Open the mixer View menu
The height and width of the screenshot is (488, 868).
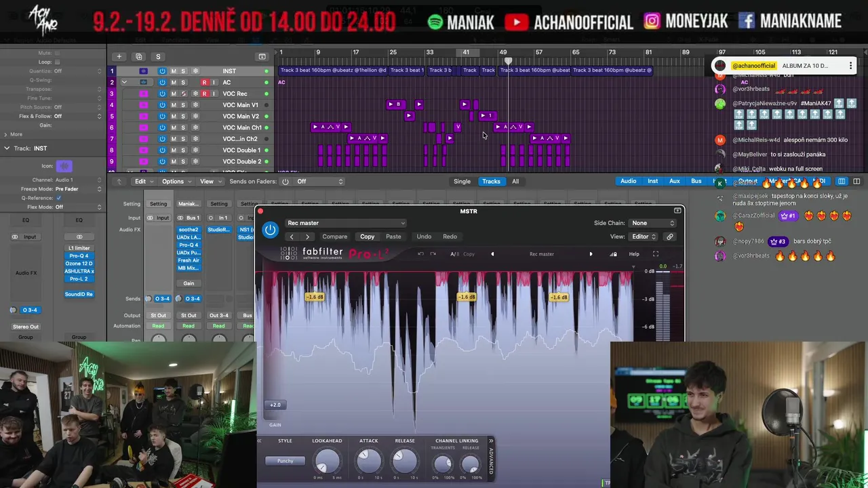pyautogui.click(x=210, y=182)
